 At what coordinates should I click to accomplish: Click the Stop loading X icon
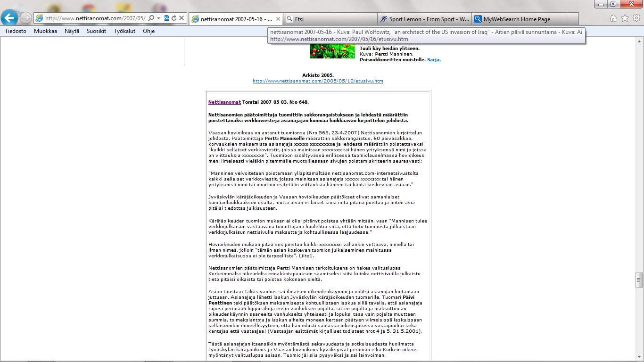click(x=182, y=18)
